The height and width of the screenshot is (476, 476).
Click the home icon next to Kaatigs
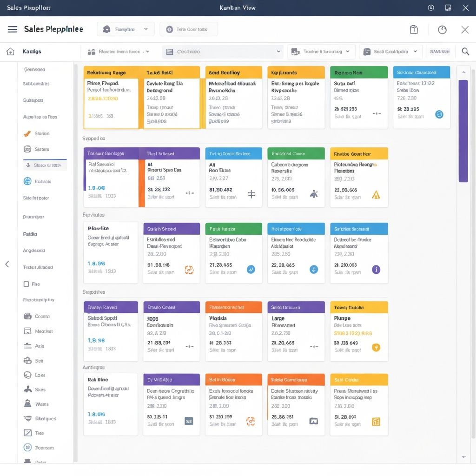[10, 52]
